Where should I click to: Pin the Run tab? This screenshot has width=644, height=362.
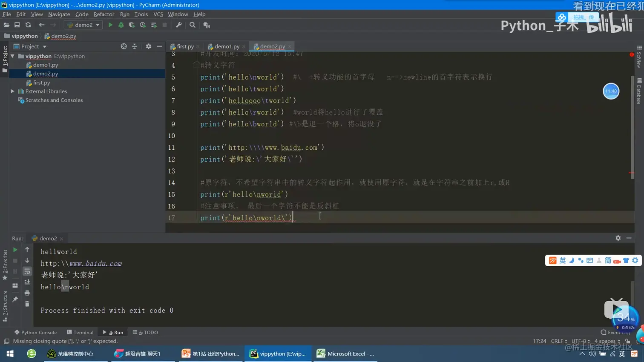pyautogui.click(x=15, y=299)
